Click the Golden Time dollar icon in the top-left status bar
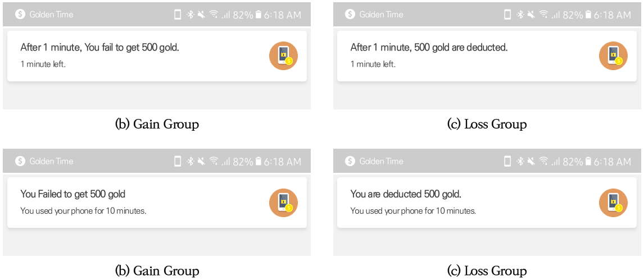Screen dimensions: 644x280 20,14
